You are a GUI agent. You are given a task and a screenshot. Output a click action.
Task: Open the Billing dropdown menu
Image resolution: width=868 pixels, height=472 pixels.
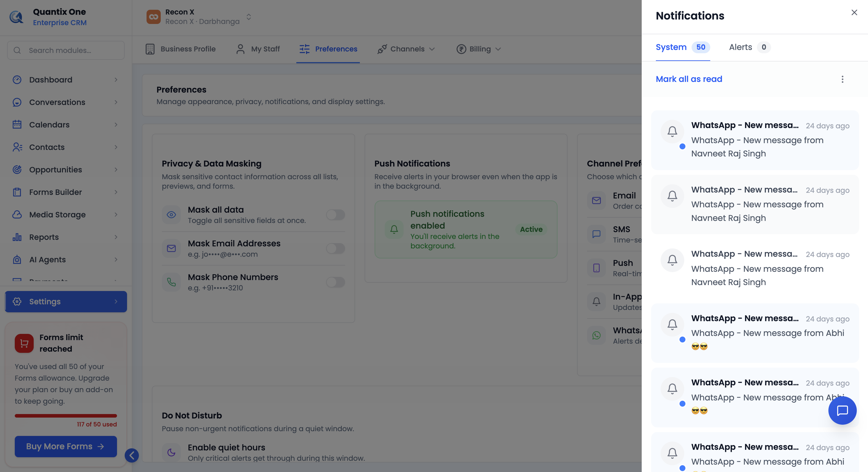[x=479, y=49]
